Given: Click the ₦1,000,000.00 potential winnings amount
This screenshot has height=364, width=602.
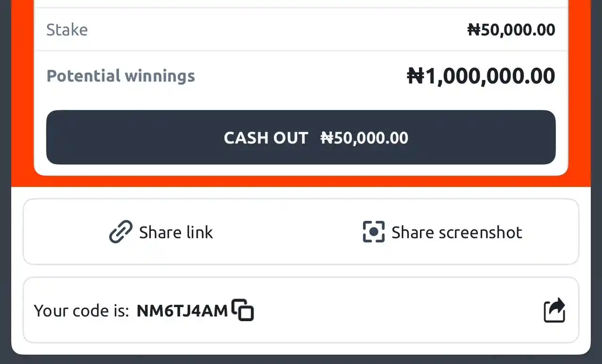Looking at the screenshot, I should (481, 76).
